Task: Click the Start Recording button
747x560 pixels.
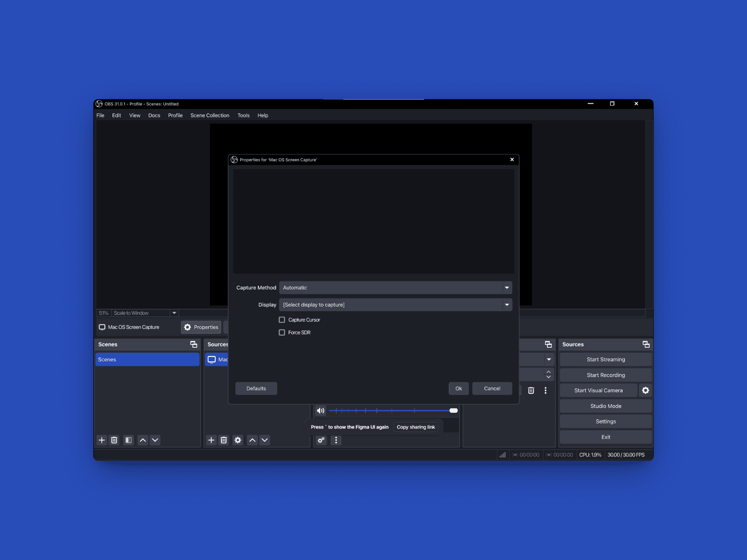Action: [x=605, y=375]
